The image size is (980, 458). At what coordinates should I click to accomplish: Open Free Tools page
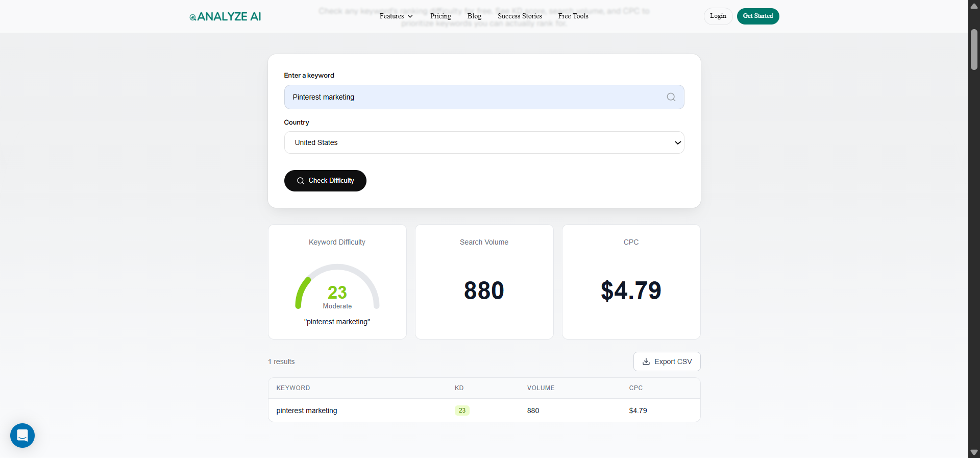point(573,16)
